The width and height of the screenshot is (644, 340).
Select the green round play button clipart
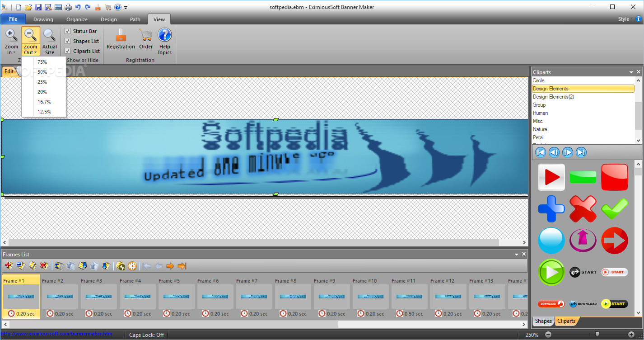pyautogui.click(x=551, y=272)
